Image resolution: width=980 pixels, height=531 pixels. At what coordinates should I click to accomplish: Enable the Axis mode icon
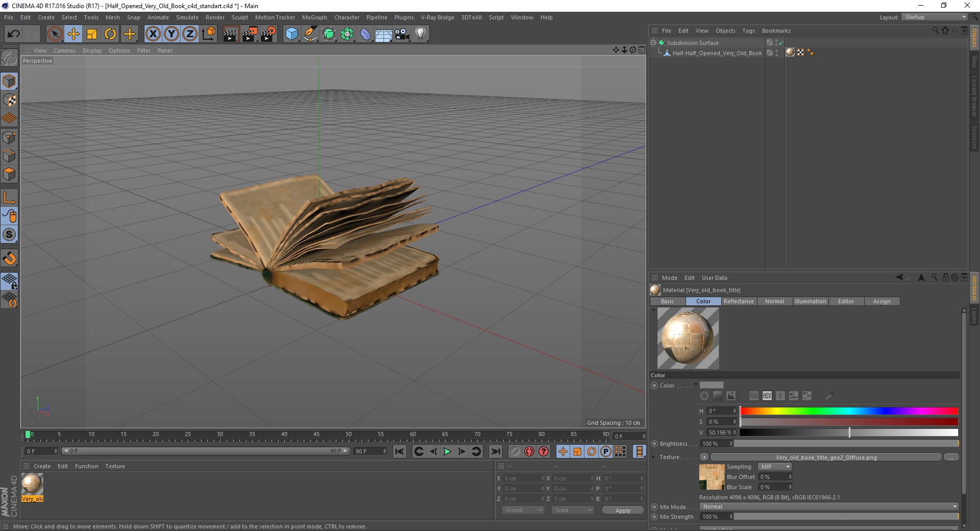click(x=9, y=198)
